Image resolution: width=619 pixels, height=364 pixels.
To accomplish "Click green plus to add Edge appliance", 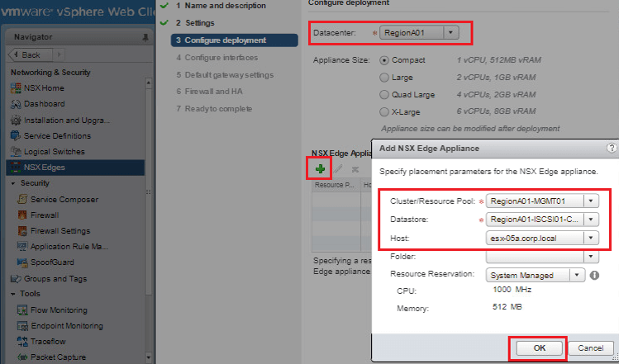I will coord(320,169).
